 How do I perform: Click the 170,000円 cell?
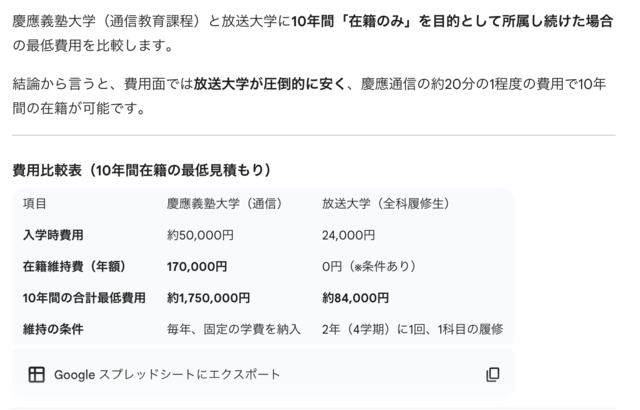pyautogui.click(x=197, y=266)
